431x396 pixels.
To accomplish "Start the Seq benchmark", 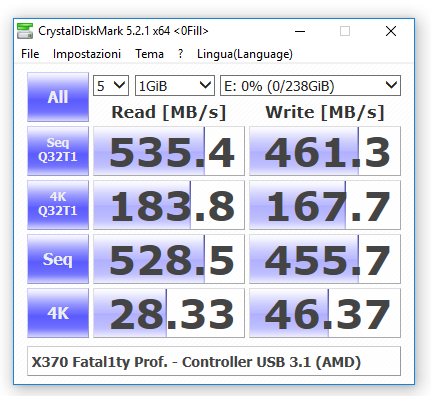I will coord(58,259).
